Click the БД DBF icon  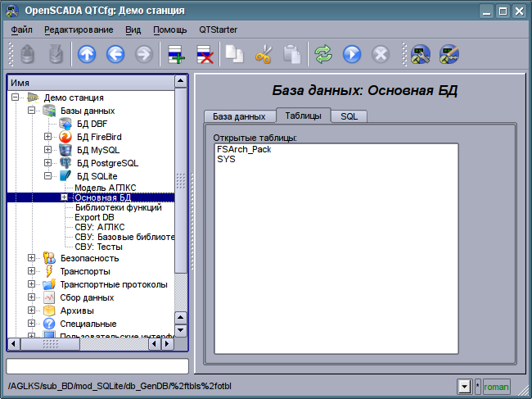click(x=65, y=124)
